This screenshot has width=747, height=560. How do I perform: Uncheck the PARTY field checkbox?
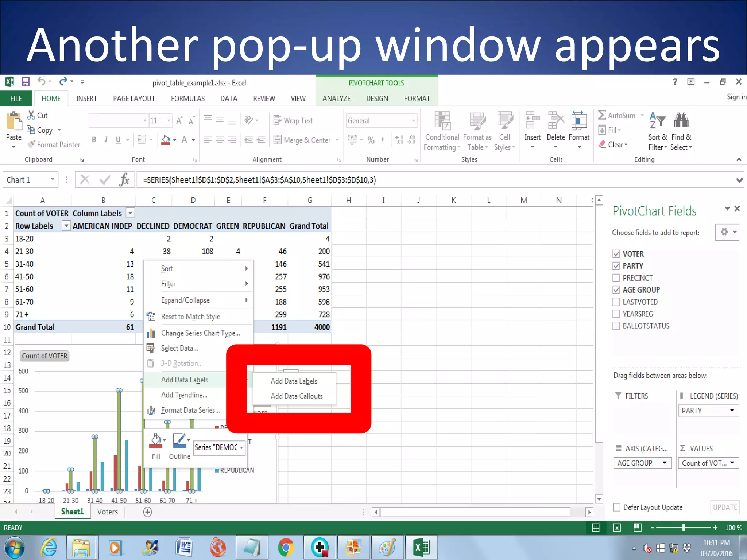[x=616, y=266]
